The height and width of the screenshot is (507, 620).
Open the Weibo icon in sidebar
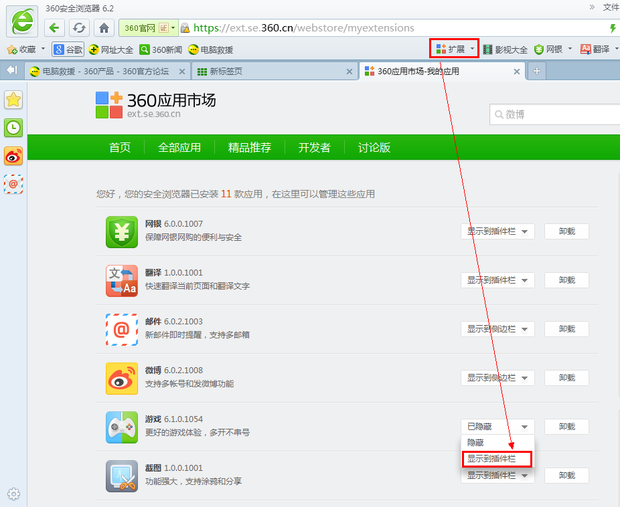tap(13, 156)
